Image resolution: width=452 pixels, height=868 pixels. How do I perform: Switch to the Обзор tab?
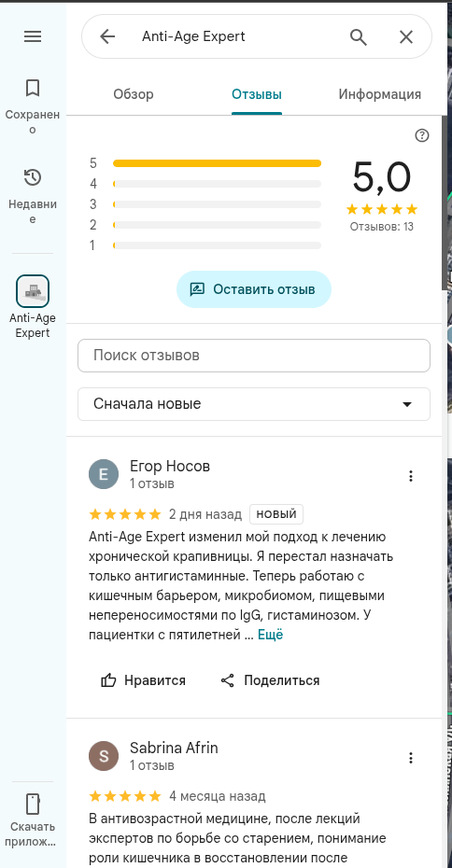[x=134, y=94]
